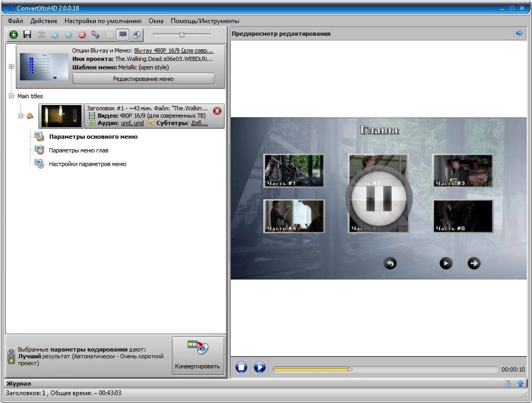This screenshot has height=403, width=532.
Task: Click the grid view toolbar icon
Action: click(x=109, y=34)
